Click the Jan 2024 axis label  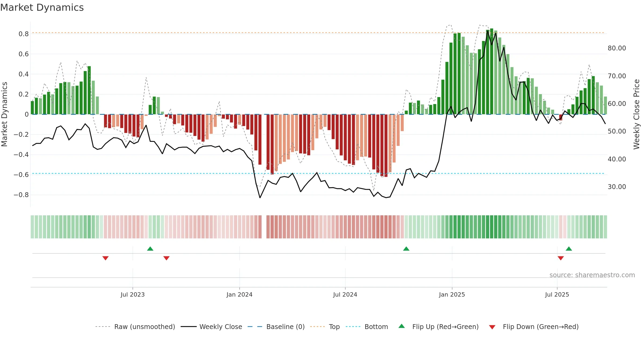[239, 294]
